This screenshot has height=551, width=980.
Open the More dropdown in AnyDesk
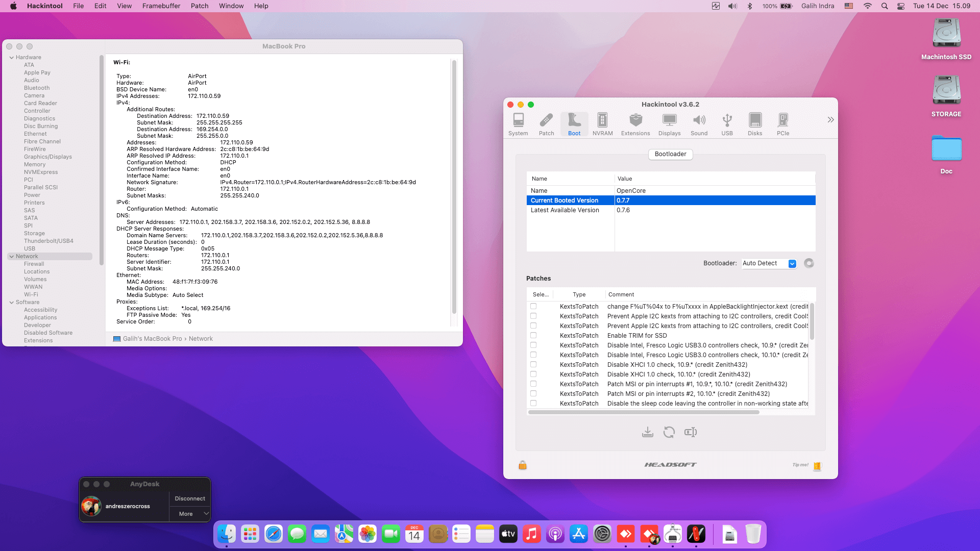[x=190, y=514]
